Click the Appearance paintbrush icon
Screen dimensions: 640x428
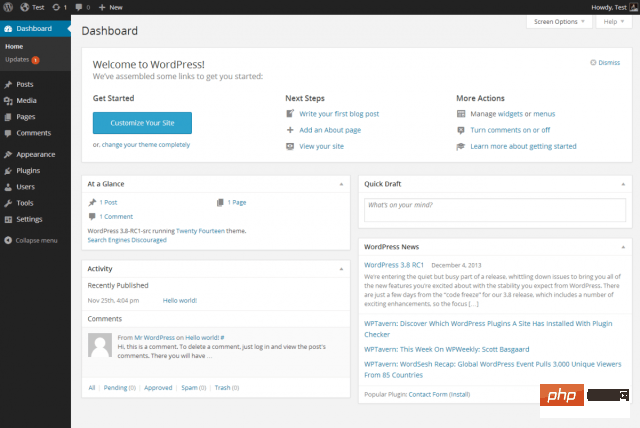click(x=8, y=155)
